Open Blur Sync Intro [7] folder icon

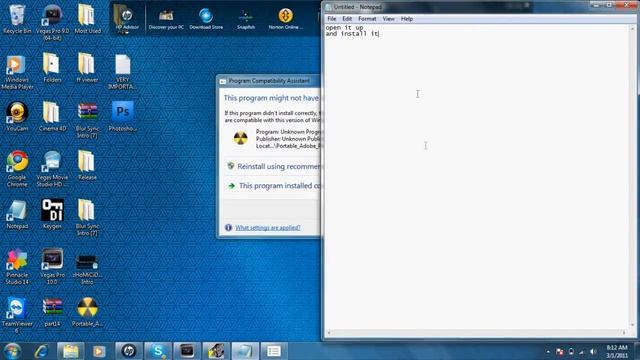point(87,218)
